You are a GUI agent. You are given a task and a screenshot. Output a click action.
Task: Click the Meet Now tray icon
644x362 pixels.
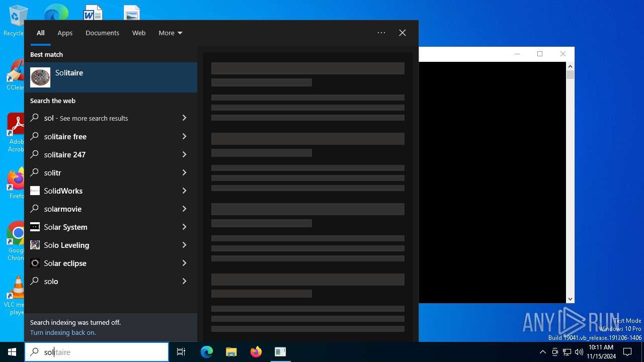pyautogui.click(x=555, y=352)
